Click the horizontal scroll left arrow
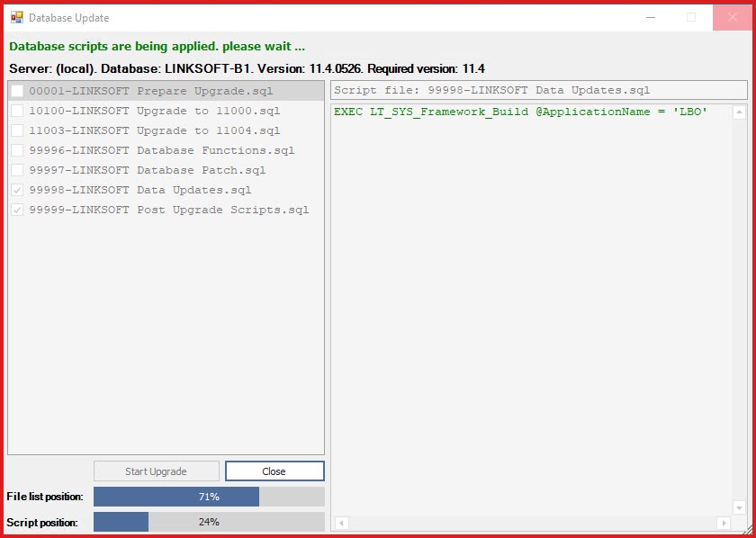756x538 pixels. click(341, 523)
